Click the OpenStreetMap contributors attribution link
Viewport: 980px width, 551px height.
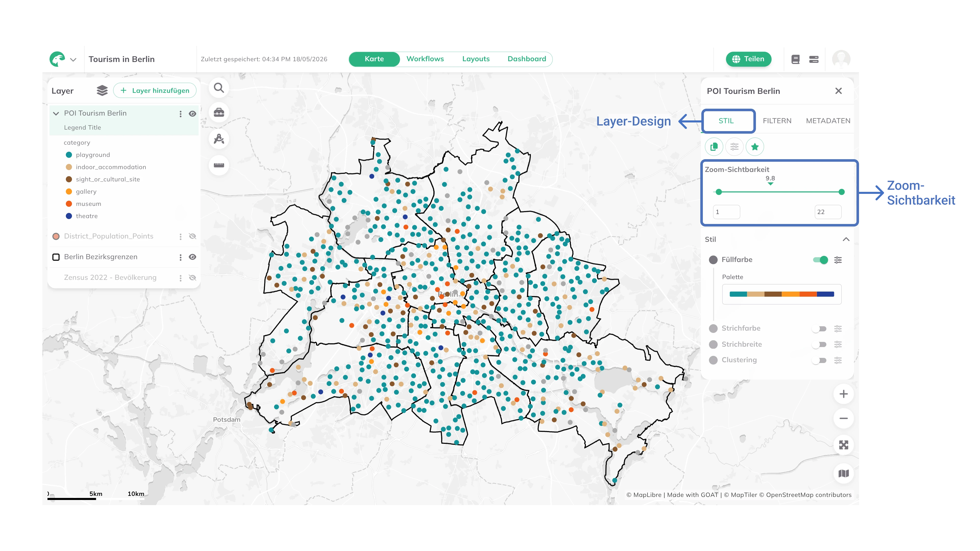click(x=805, y=495)
